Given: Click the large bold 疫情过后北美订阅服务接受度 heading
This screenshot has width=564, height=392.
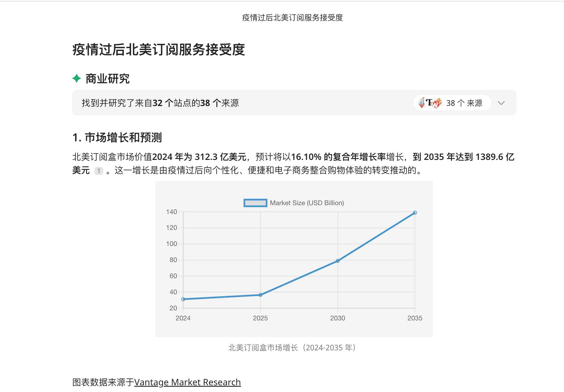Looking at the screenshot, I should [158, 50].
